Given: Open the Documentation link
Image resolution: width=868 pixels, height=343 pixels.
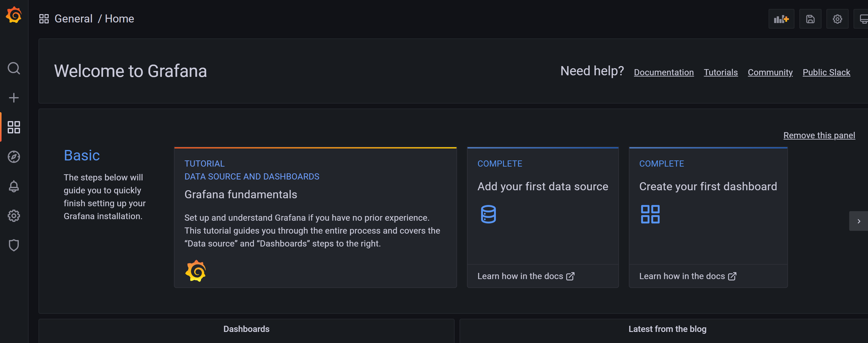Looking at the screenshot, I should coord(664,72).
